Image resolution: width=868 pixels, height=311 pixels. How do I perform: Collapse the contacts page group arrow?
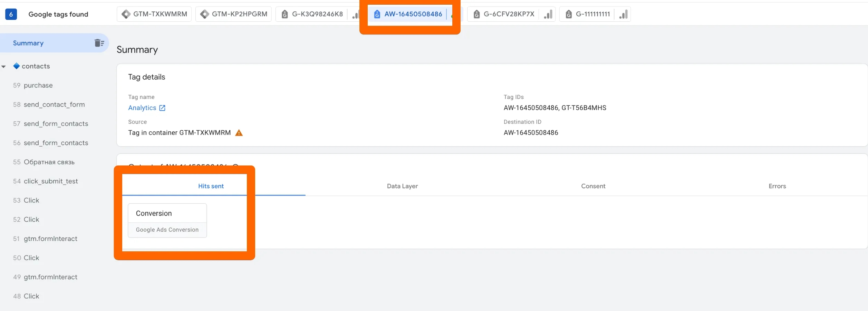(4, 67)
